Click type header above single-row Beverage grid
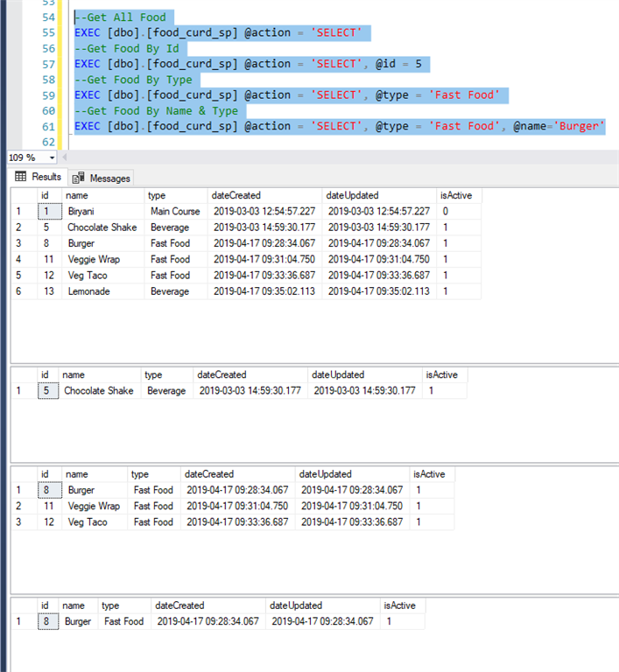This screenshot has width=619, height=672. pos(167,375)
